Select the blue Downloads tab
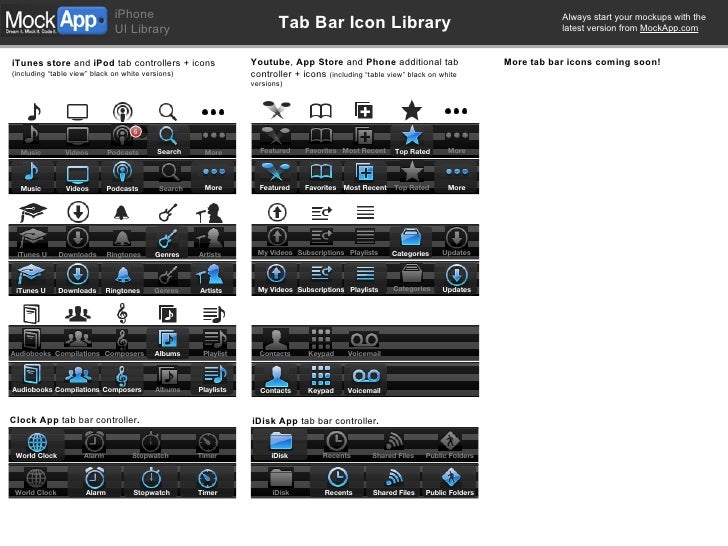The height and width of the screenshot is (546, 728). [x=77, y=278]
